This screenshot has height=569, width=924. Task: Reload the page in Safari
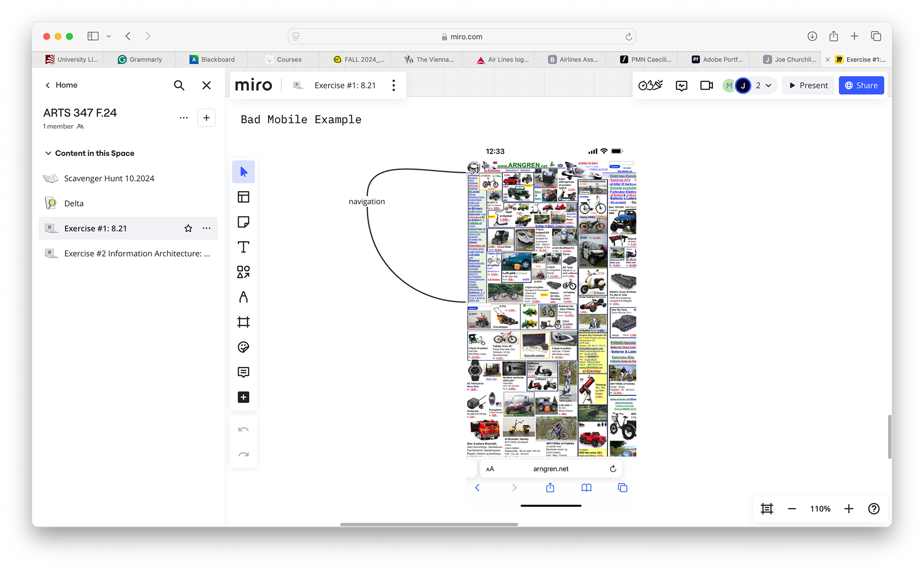tap(629, 37)
